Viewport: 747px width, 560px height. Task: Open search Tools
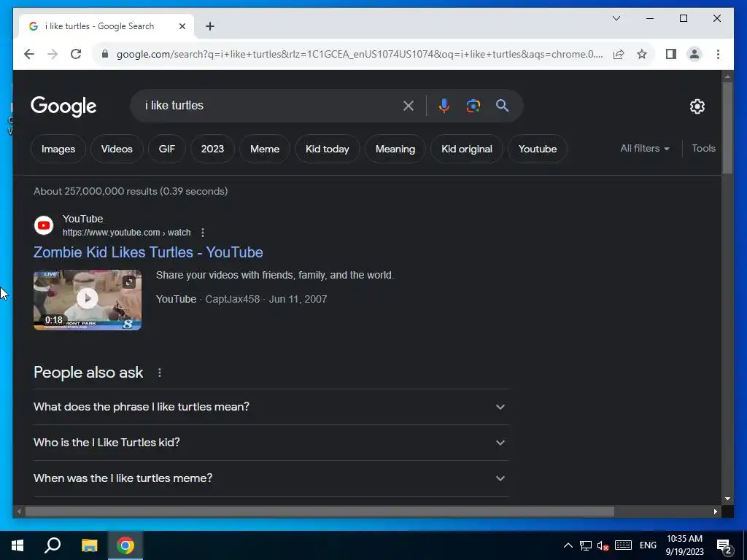coord(704,149)
